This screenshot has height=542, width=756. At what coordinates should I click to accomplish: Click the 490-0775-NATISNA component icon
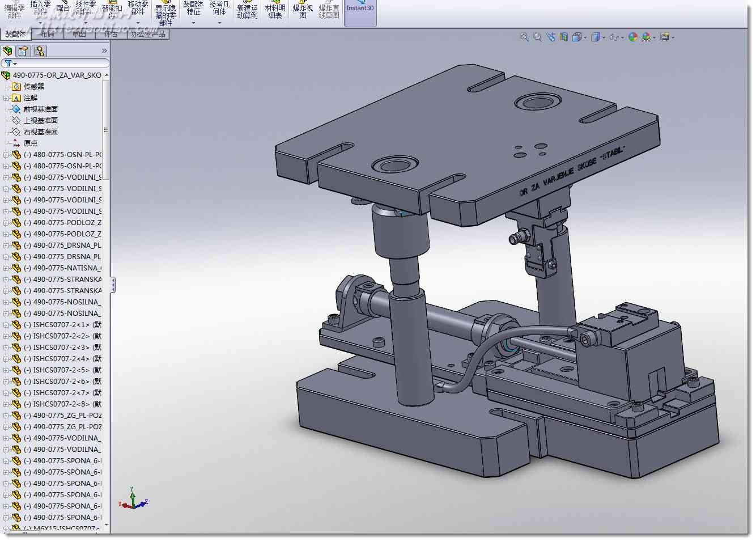coord(16,268)
